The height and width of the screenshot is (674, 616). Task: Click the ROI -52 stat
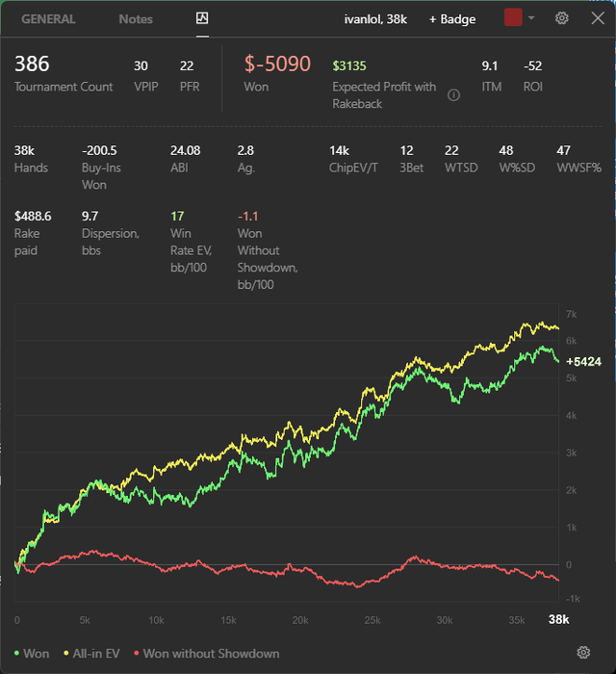532,76
